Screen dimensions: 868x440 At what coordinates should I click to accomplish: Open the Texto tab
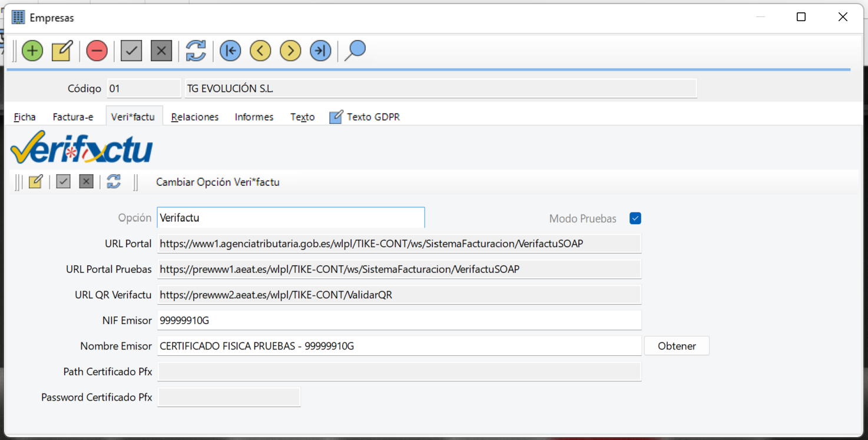pyautogui.click(x=303, y=117)
